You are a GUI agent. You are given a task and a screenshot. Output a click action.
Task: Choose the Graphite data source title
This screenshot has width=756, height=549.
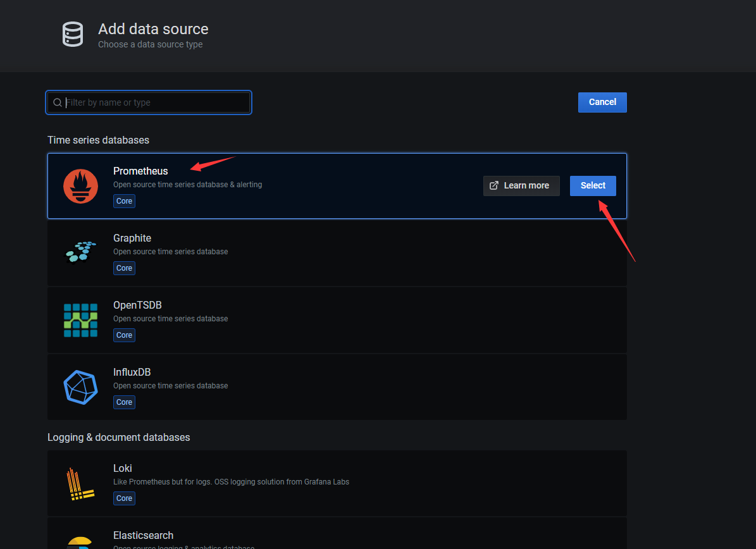point(132,238)
